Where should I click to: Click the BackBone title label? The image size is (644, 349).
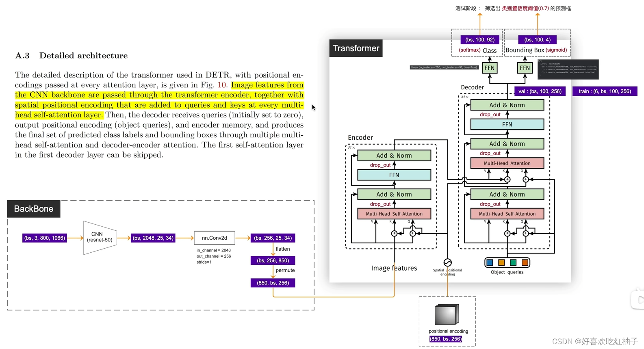pyautogui.click(x=34, y=209)
